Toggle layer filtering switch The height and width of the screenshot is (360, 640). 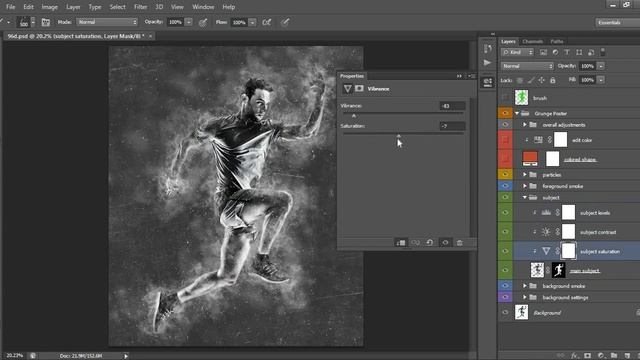pyautogui.click(x=603, y=52)
